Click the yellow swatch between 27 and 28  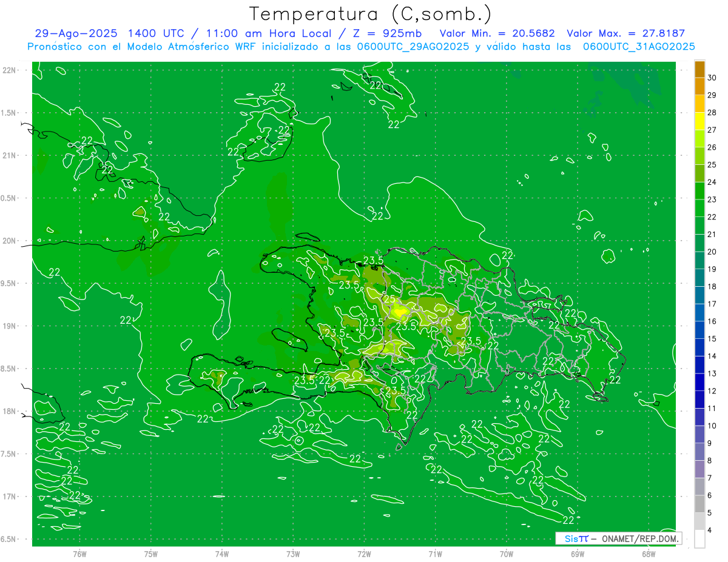[699, 121]
